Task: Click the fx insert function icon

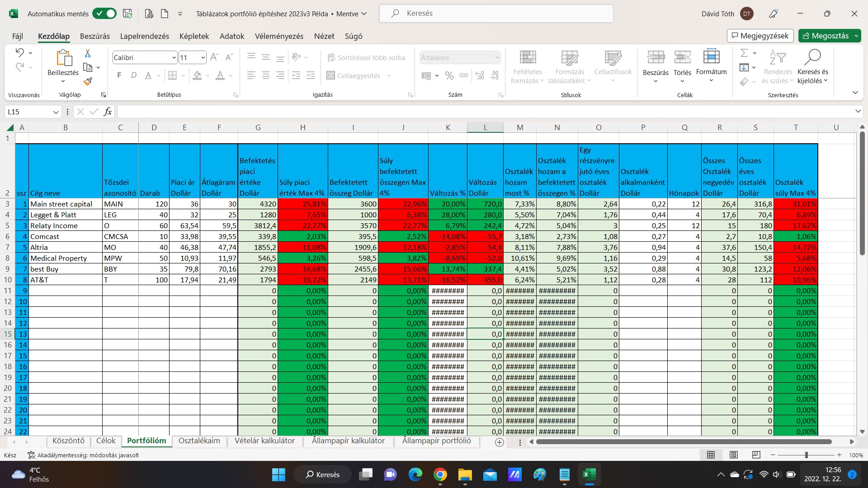Action: 108,112
